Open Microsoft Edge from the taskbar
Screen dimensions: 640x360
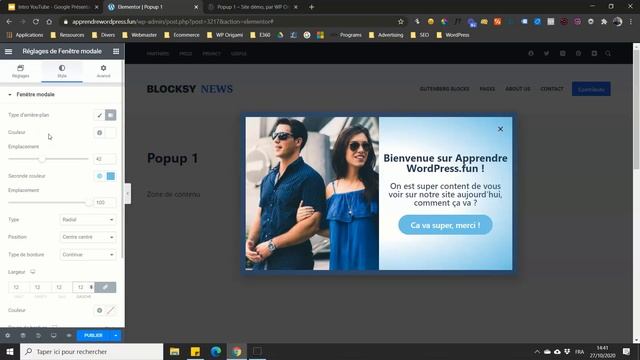[216, 351]
